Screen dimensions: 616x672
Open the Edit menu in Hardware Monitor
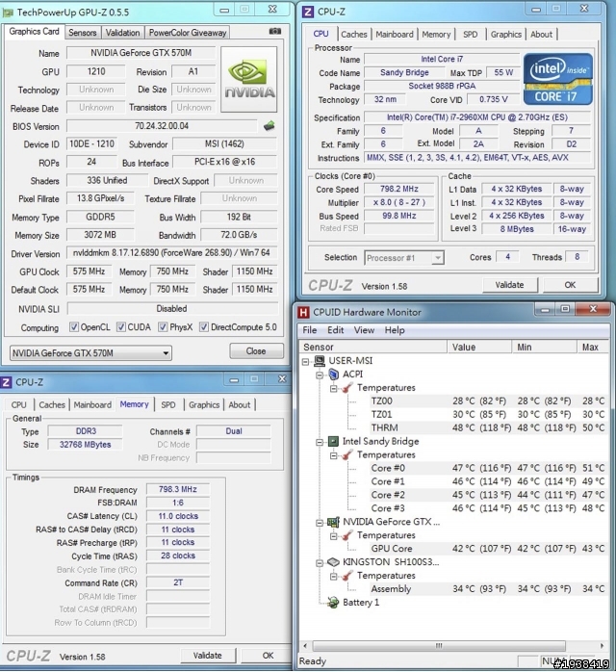(x=335, y=330)
